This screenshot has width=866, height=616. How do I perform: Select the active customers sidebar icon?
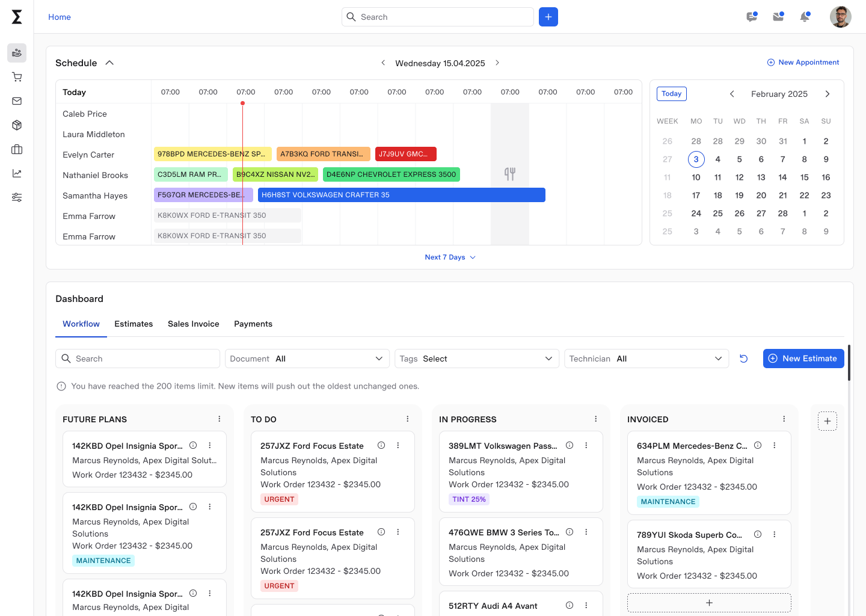(17, 53)
